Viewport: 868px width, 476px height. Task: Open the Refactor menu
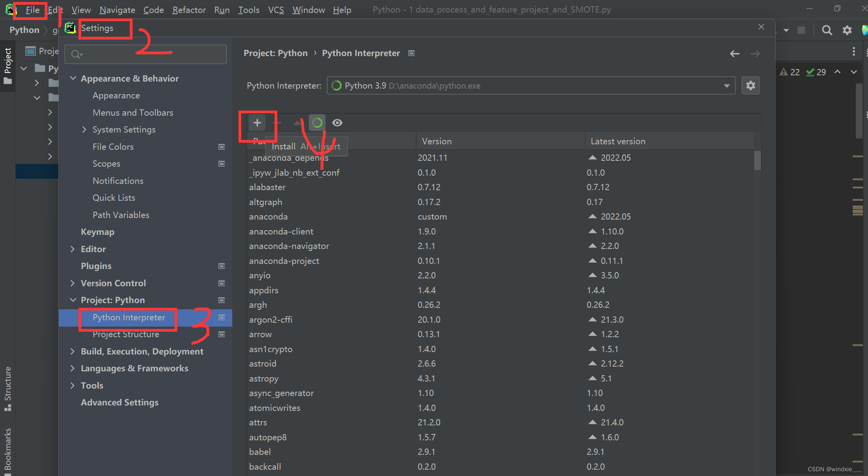[189, 10]
